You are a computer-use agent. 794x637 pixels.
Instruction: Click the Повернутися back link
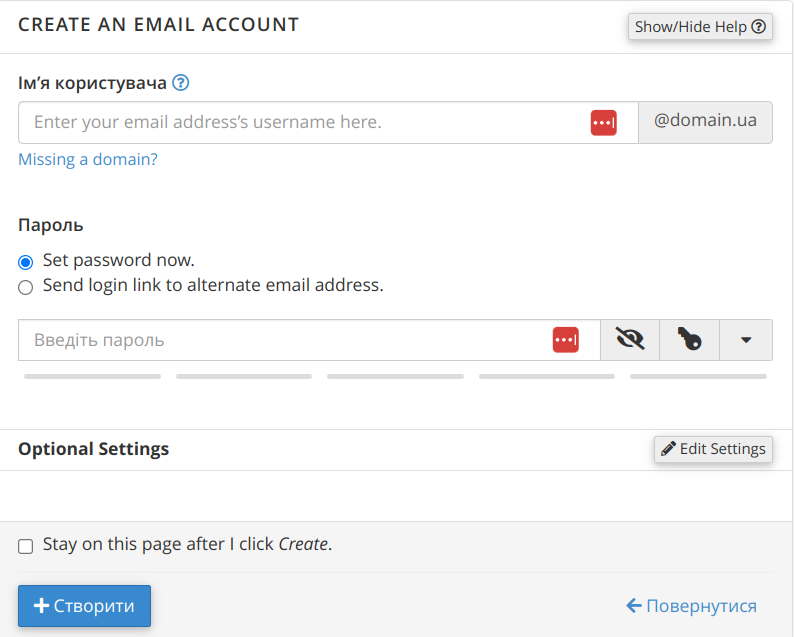691,606
